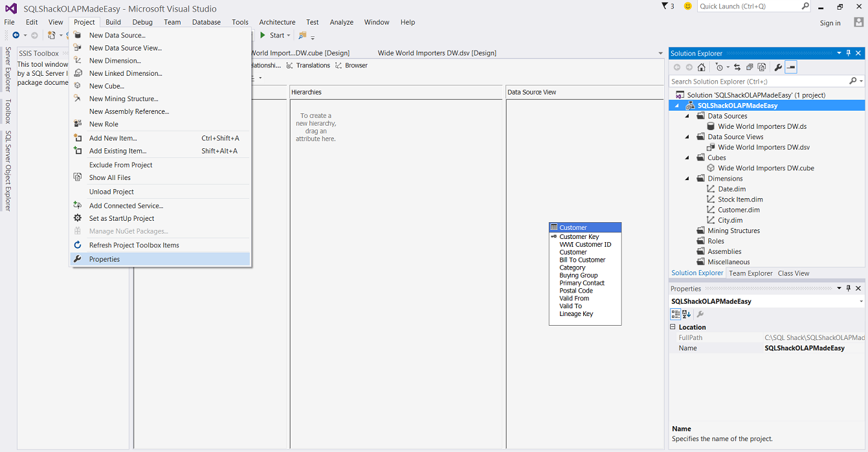Click Sync with Active Document icon
The width and height of the screenshot is (868, 452).
[x=737, y=67]
